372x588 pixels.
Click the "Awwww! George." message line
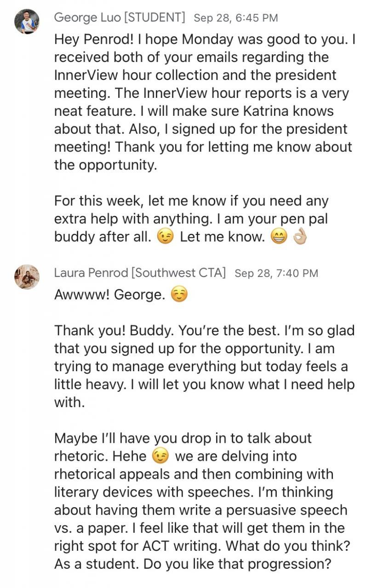[x=109, y=294]
